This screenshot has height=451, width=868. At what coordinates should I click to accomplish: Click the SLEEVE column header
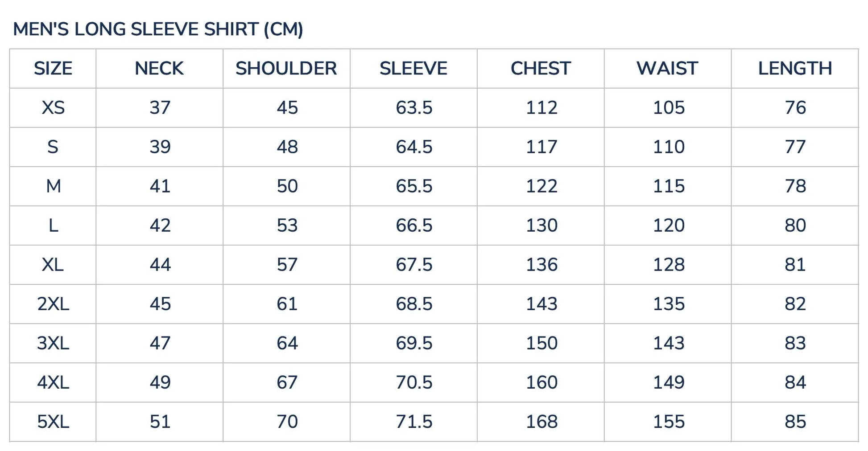pyautogui.click(x=413, y=69)
